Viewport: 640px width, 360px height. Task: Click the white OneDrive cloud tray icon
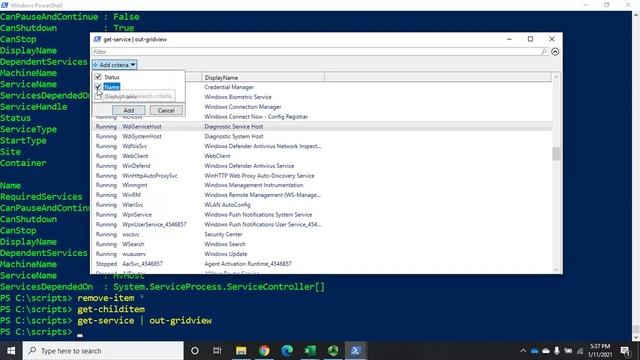pyautogui.click(x=546, y=351)
